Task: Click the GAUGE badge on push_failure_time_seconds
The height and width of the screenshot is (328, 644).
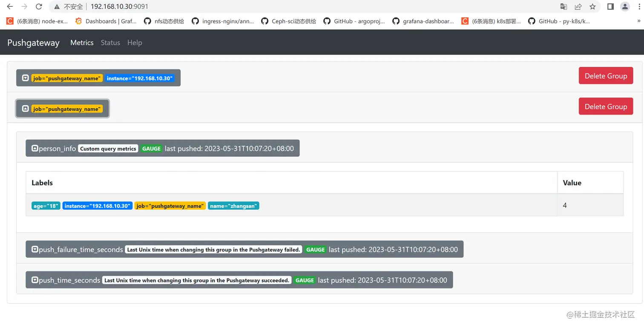Action: (316, 250)
